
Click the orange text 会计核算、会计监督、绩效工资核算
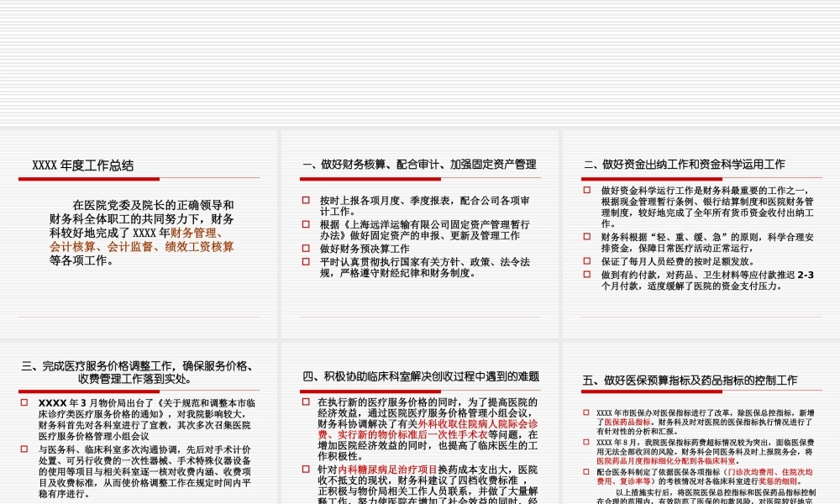pyautogui.click(x=141, y=247)
